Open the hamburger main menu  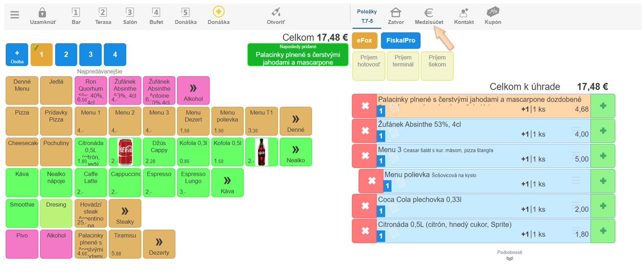point(15,15)
